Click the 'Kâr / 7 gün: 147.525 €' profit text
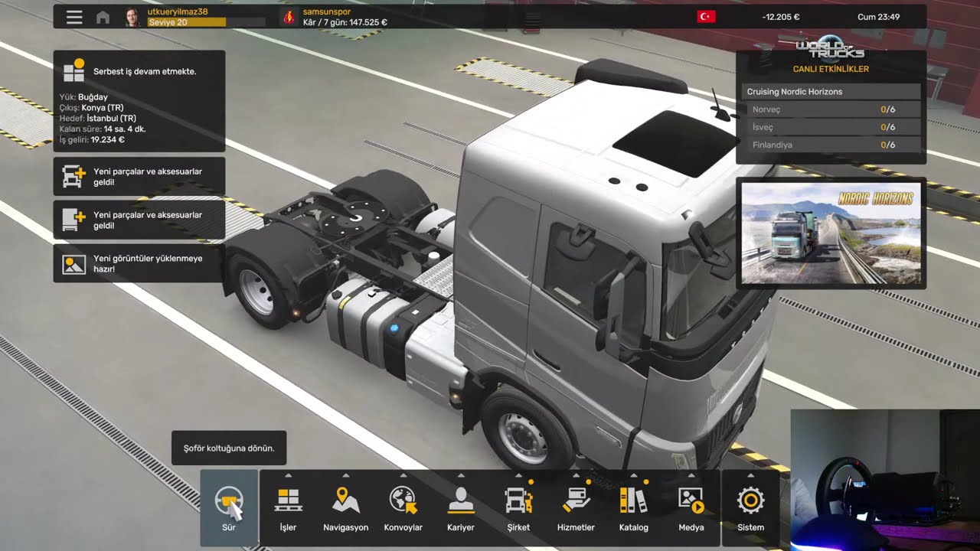The height and width of the screenshot is (551, 980). [x=345, y=22]
